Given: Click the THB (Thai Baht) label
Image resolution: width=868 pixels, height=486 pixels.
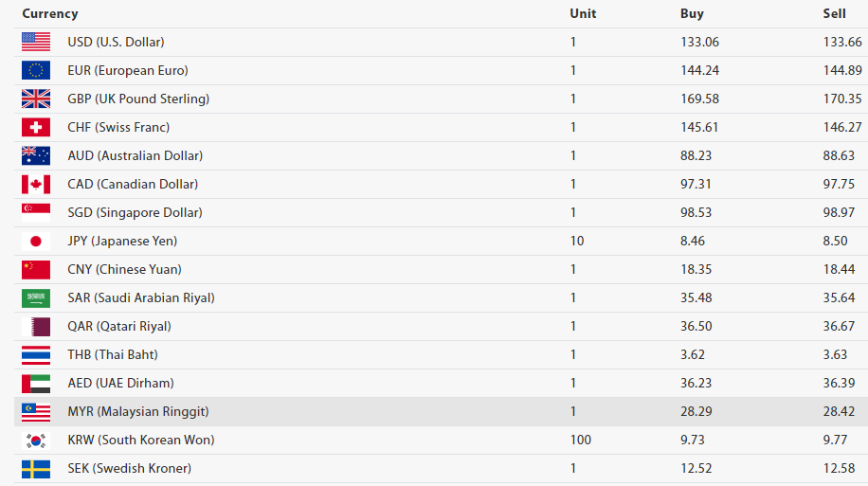Looking at the screenshot, I should (x=113, y=354).
